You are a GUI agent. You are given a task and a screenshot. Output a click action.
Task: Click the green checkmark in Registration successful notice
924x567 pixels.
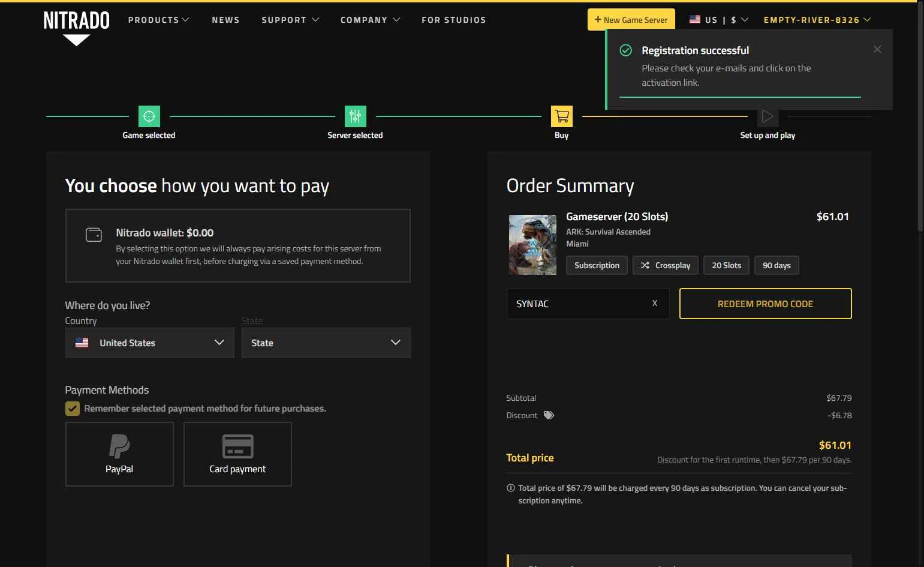(625, 50)
